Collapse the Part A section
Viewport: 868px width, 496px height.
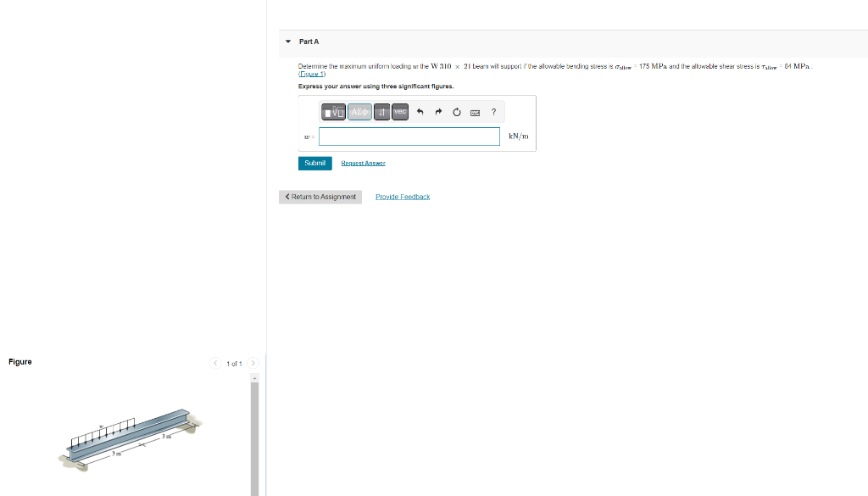[288, 42]
